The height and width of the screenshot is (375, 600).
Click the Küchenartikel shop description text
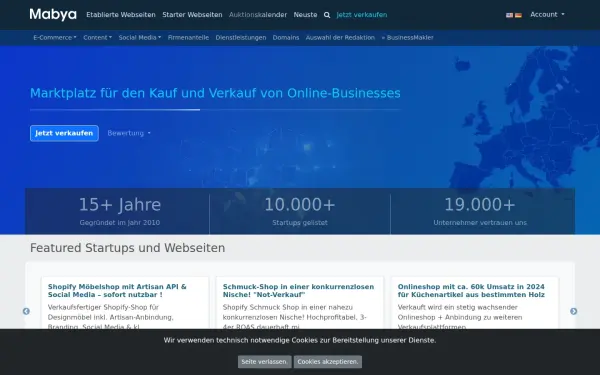point(460,316)
